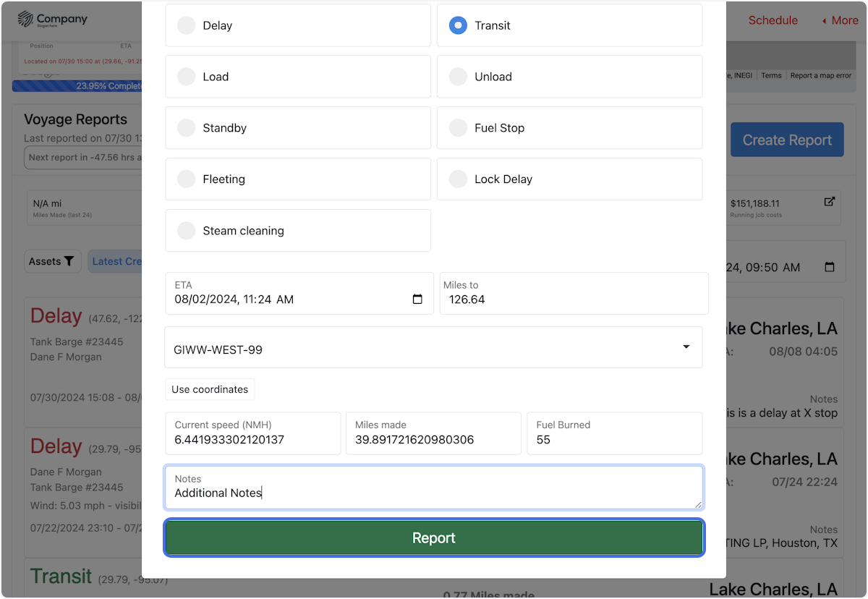The image size is (868, 599).
Task: Click the Assets filter funnel icon
Action: click(x=69, y=261)
